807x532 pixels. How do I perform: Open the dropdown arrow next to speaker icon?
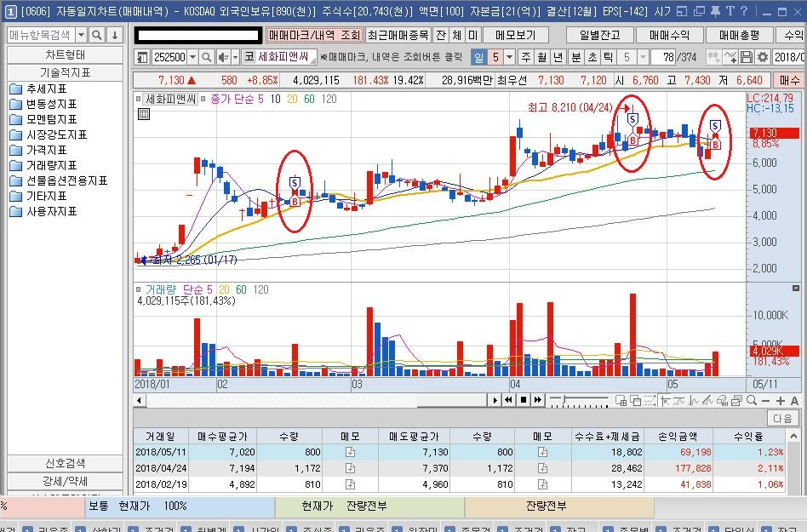pyautogui.click(x=235, y=57)
